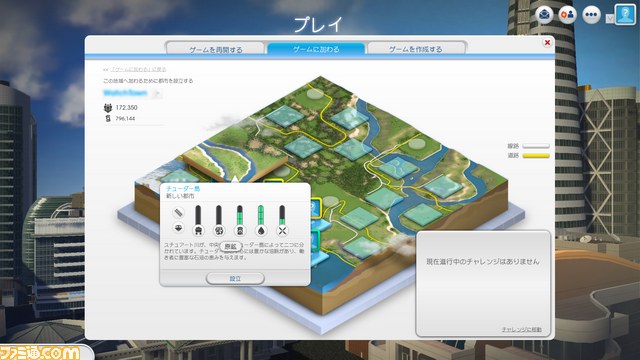Click the water droplet resource icon
Viewport: 640px width, 360px height.
click(261, 231)
